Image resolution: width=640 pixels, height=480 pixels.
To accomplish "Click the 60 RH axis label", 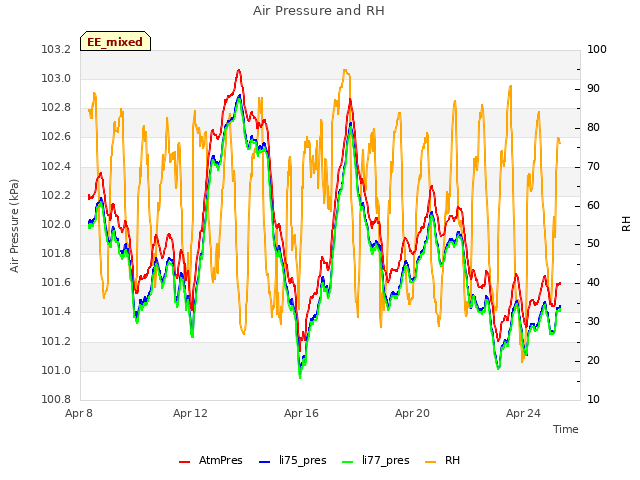I will [593, 206].
